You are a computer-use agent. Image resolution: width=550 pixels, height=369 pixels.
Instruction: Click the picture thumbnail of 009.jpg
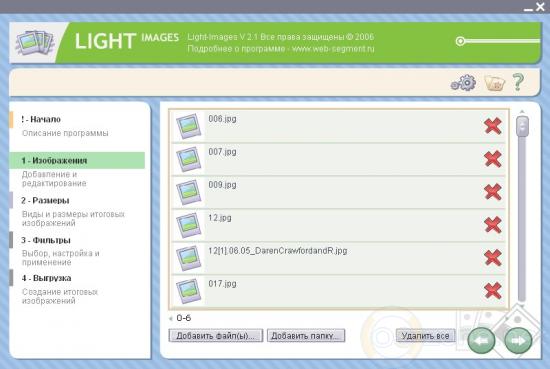pyautogui.click(x=189, y=192)
